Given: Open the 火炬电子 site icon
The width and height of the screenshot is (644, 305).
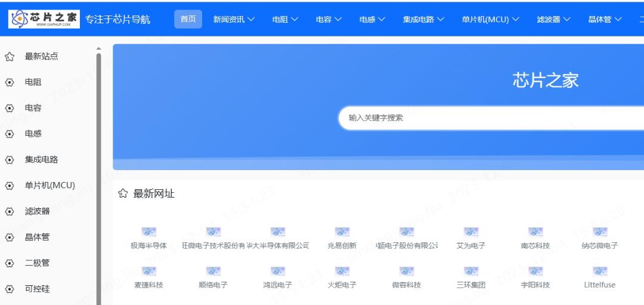Looking at the screenshot, I should pyautogui.click(x=342, y=271).
